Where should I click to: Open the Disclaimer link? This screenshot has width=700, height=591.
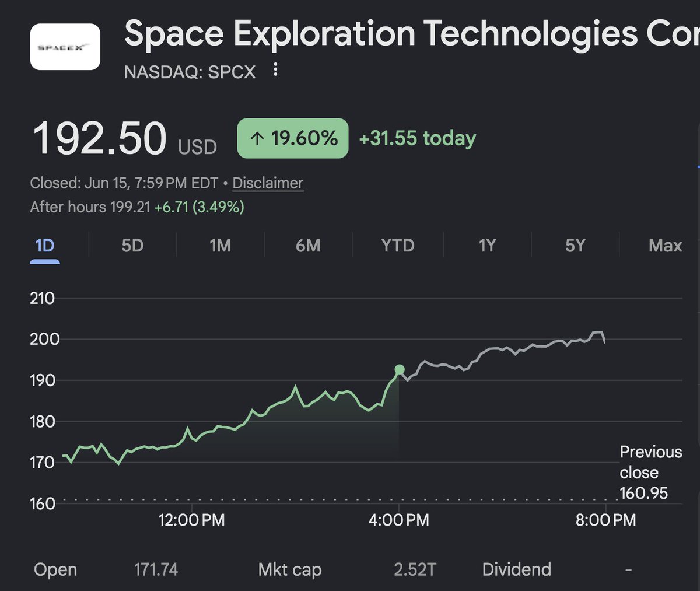(268, 183)
